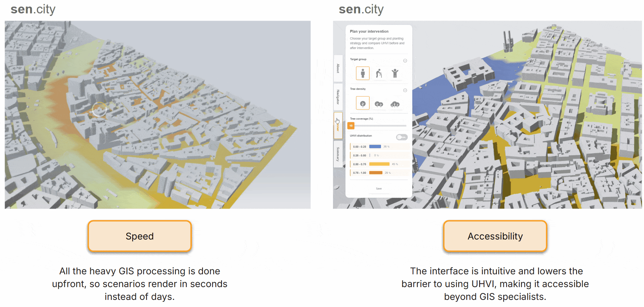Open Target group info icon
Screen dimensions: 644x307
point(405,61)
